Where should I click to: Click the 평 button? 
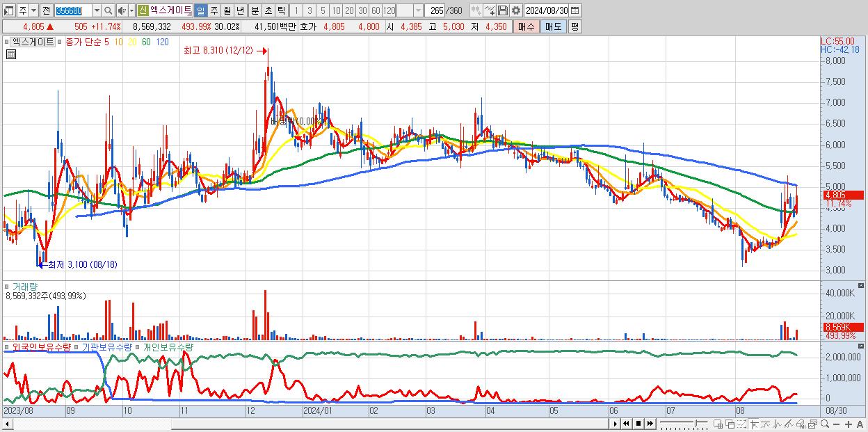coord(574,26)
